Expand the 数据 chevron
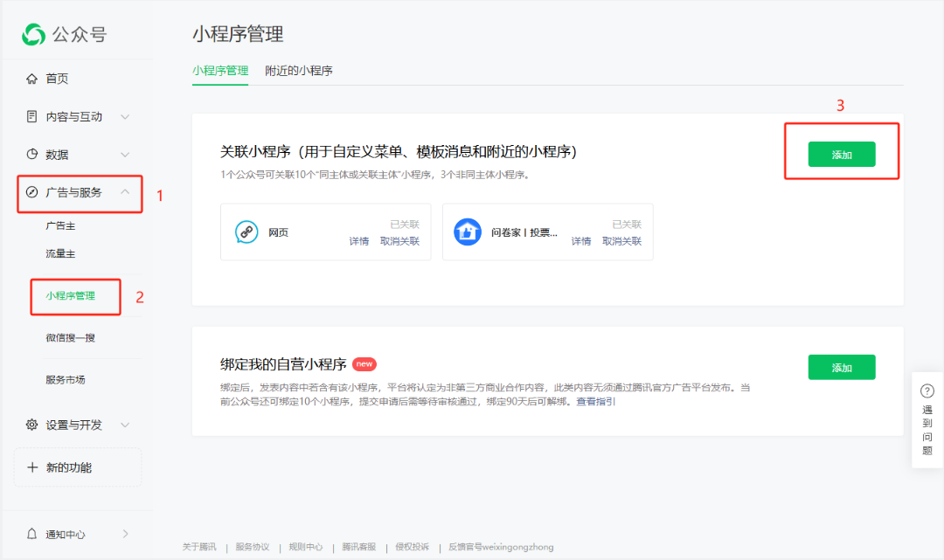The image size is (944, 560). 125,155
